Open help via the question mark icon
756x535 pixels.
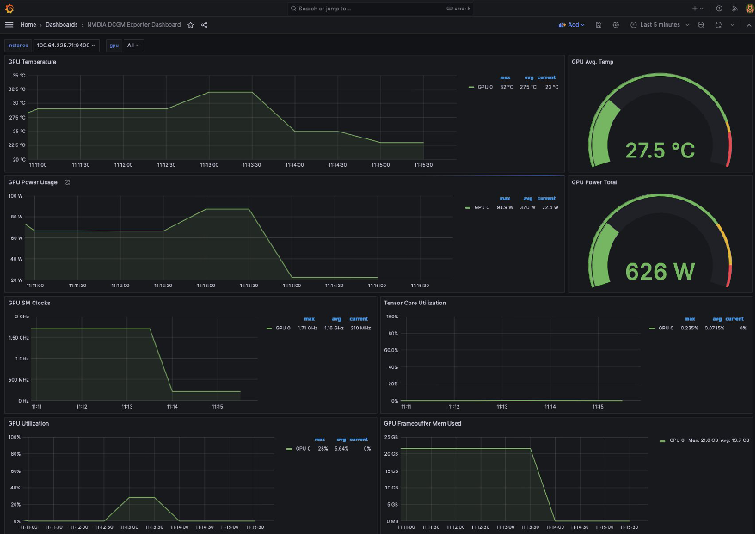(x=718, y=8)
